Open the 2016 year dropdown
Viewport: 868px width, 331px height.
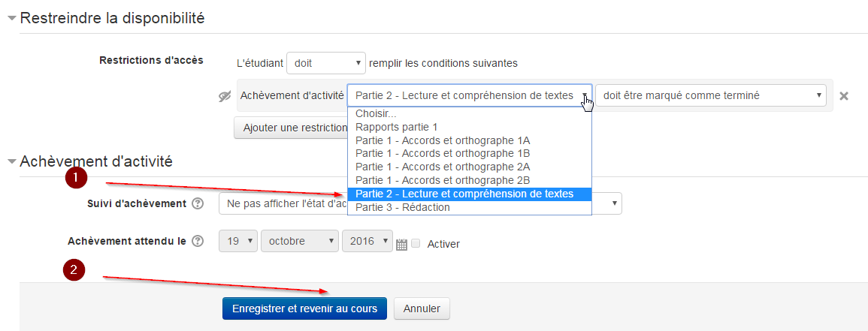[367, 242]
